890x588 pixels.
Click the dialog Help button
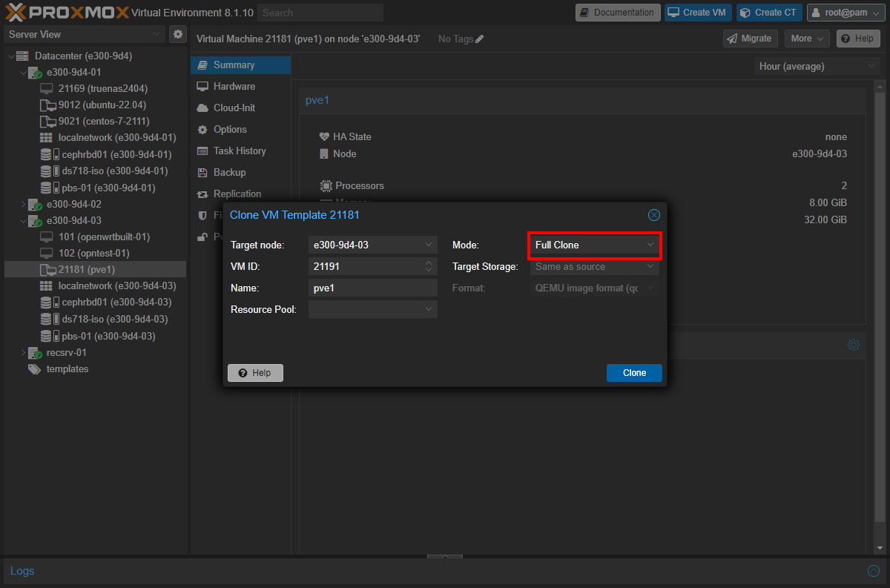click(x=255, y=373)
